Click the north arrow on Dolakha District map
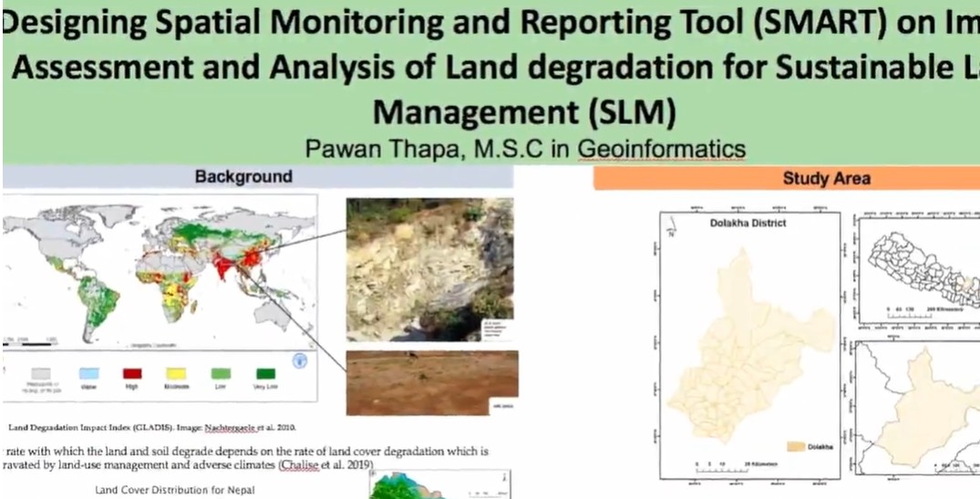980x499 pixels. (x=670, y=230)
